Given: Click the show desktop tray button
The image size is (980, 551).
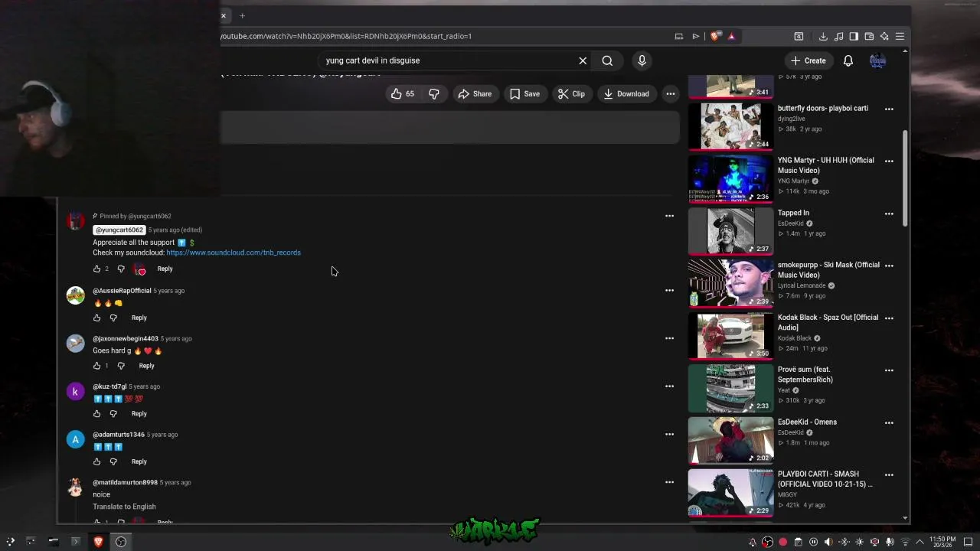Looking at the screenshot, I should point(969,542).
